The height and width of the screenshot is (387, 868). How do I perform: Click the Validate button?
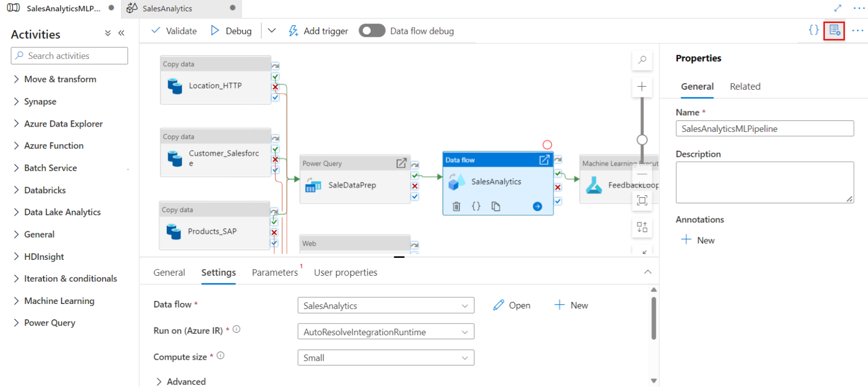click(174, 31)
